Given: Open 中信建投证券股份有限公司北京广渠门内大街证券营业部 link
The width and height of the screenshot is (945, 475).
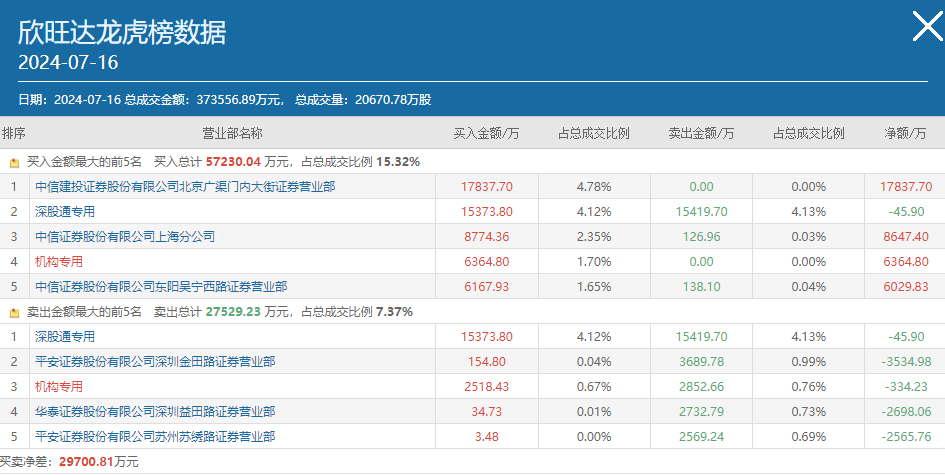Looking at the screenshot, I should 185,187.
